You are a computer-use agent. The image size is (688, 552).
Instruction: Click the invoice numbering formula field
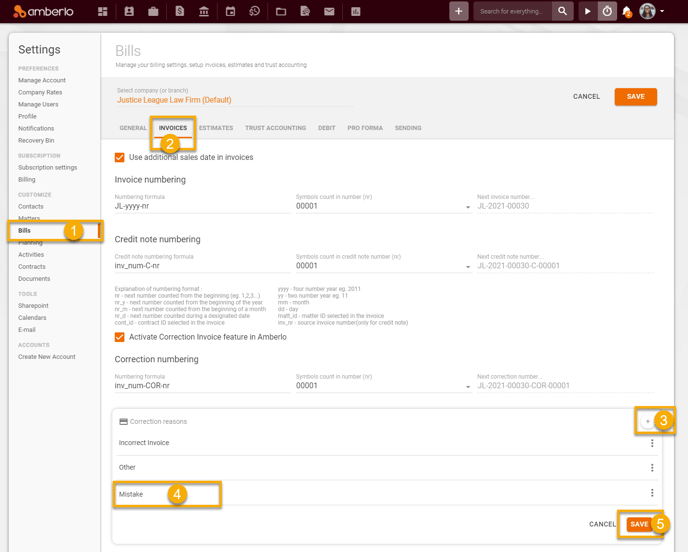point(200,206)
